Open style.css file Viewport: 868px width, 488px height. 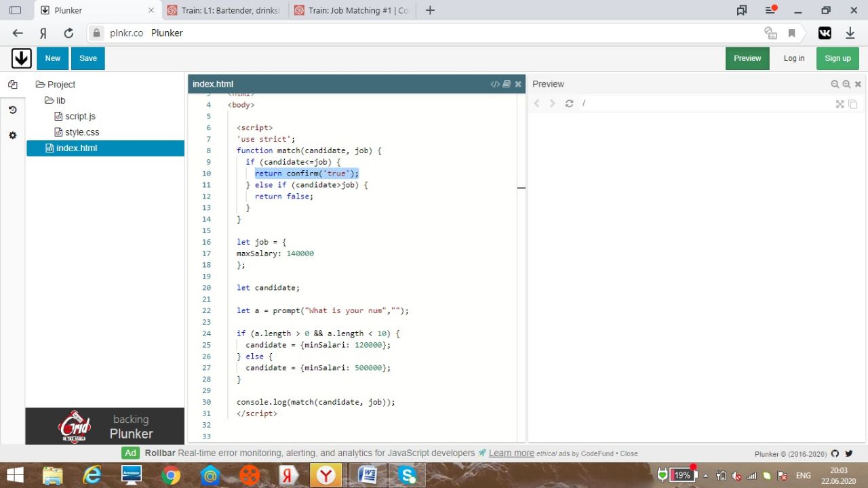[77, 132]
